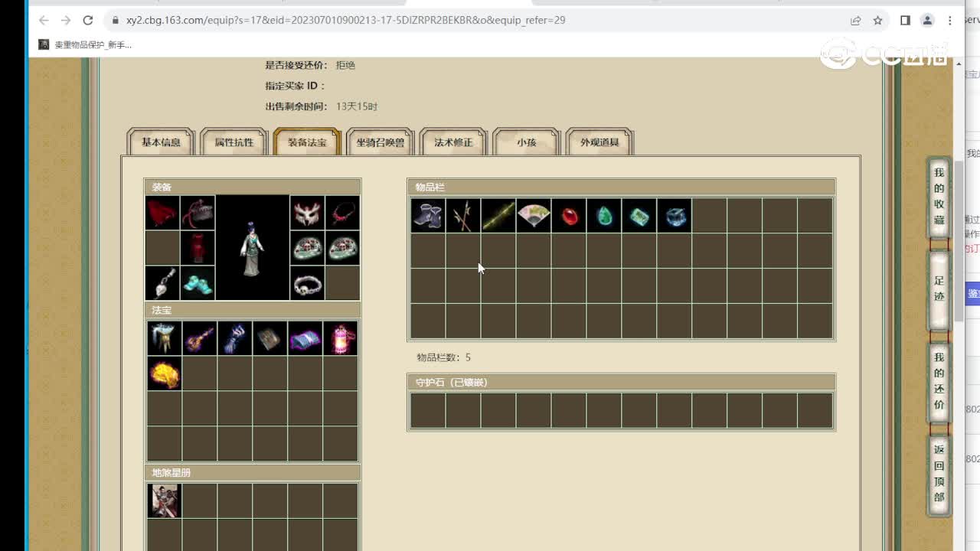Open 足迹 side button
The height and width of the screenshot is (551, 980).
pos(939,289)
